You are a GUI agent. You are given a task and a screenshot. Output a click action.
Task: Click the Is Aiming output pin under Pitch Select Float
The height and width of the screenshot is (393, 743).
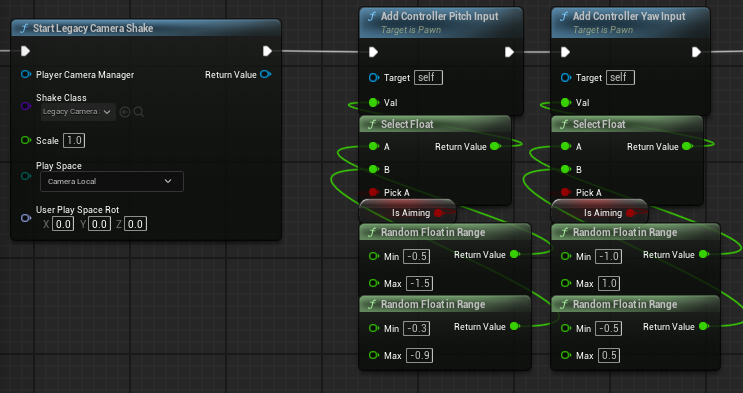click(x=438, y=213)
